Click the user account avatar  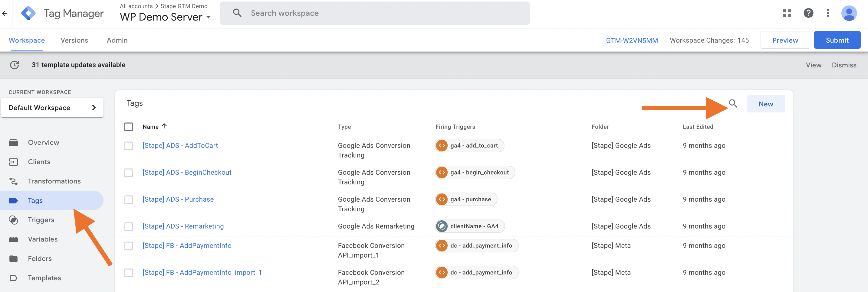(849, 13)
